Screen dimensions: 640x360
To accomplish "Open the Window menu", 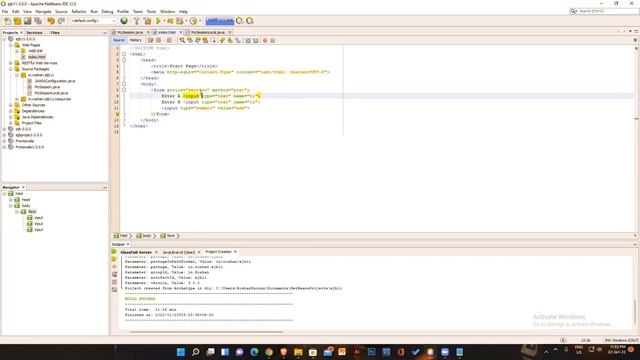I will tap(167, 11).
